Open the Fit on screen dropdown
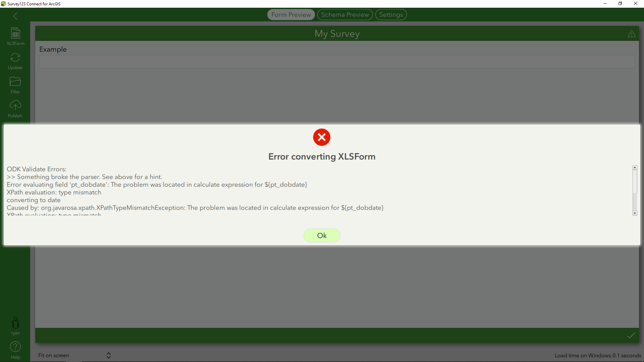The width and height of the screenshot is (644, 362). (74, 355)
